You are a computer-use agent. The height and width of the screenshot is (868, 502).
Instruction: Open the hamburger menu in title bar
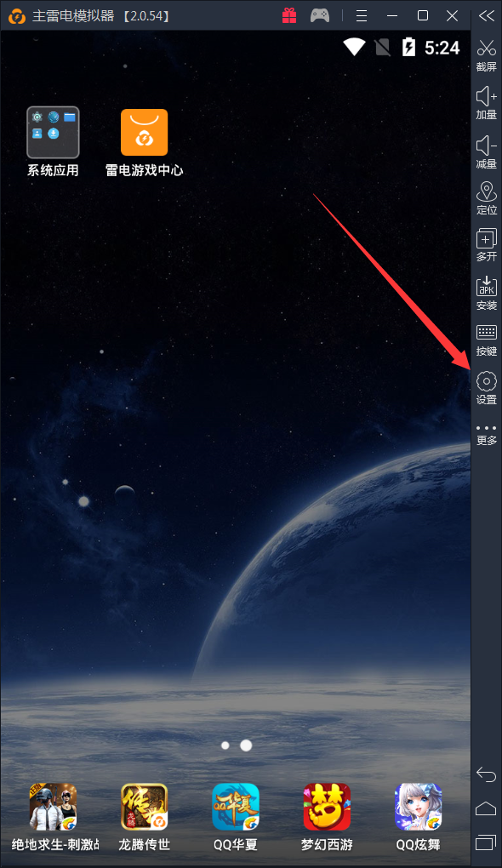pos(362,16)
